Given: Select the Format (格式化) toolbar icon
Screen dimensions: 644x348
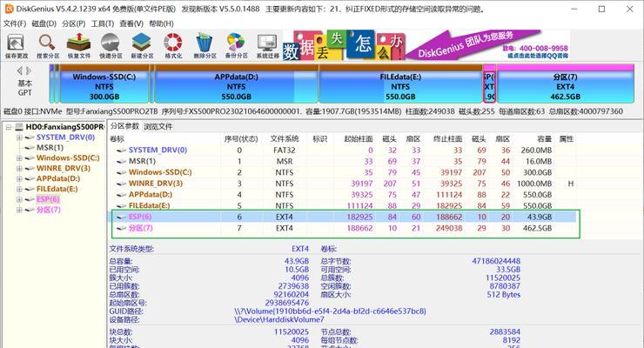Looking at the screenshot, I should (173, 45).
